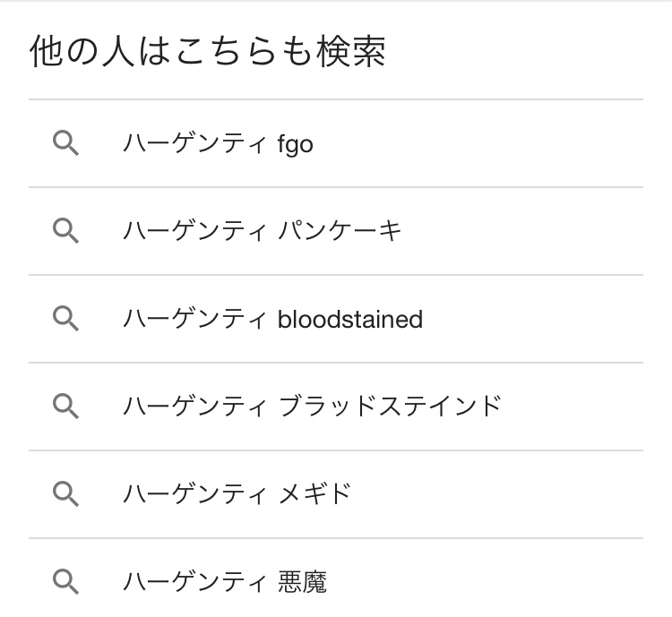The image size is (672, 617).
Task: Open the ハーゲンティ bloodstained suggestion
Action: click(x=272, y=319)
